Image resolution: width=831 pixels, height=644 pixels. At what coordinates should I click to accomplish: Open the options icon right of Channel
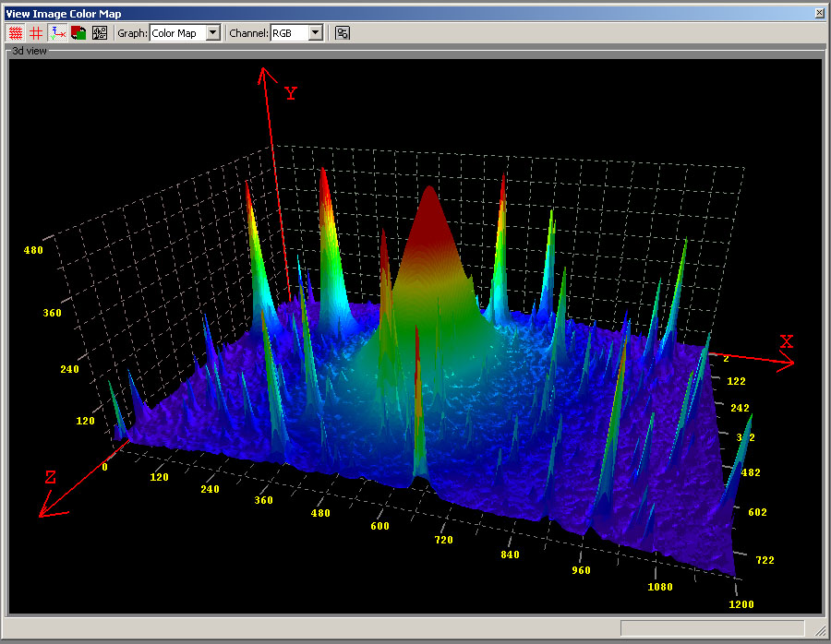(343, 33)
